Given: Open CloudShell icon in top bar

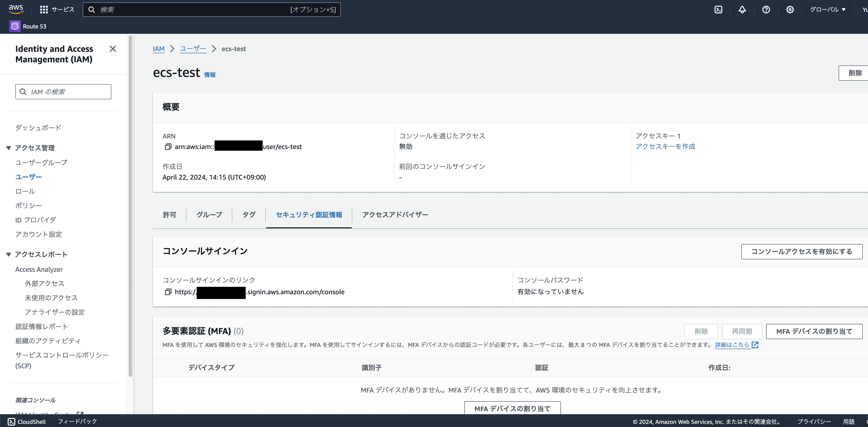Looking at the screenshot, I should [718, 9].
